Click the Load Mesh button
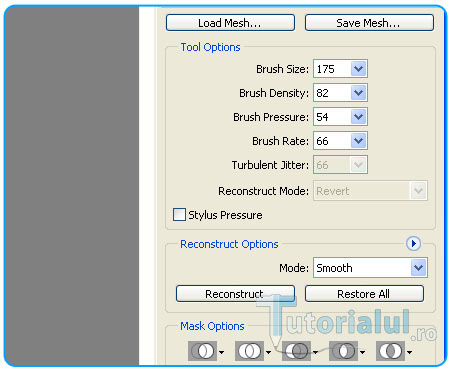This screenshot has width=450, height=370. point(230,23)
